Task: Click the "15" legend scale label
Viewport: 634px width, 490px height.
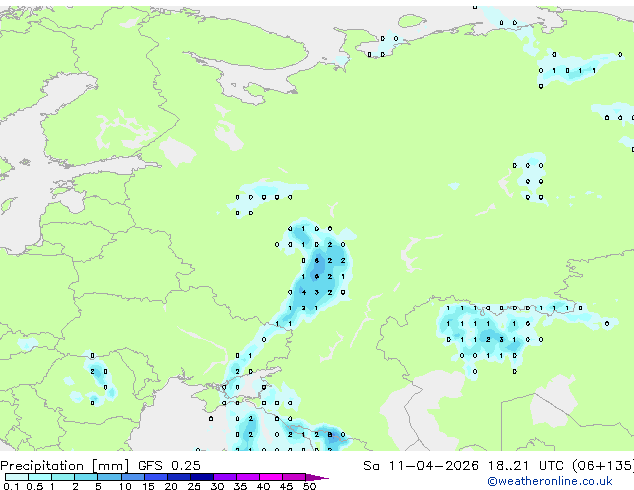Action: [x=148, y=486]
